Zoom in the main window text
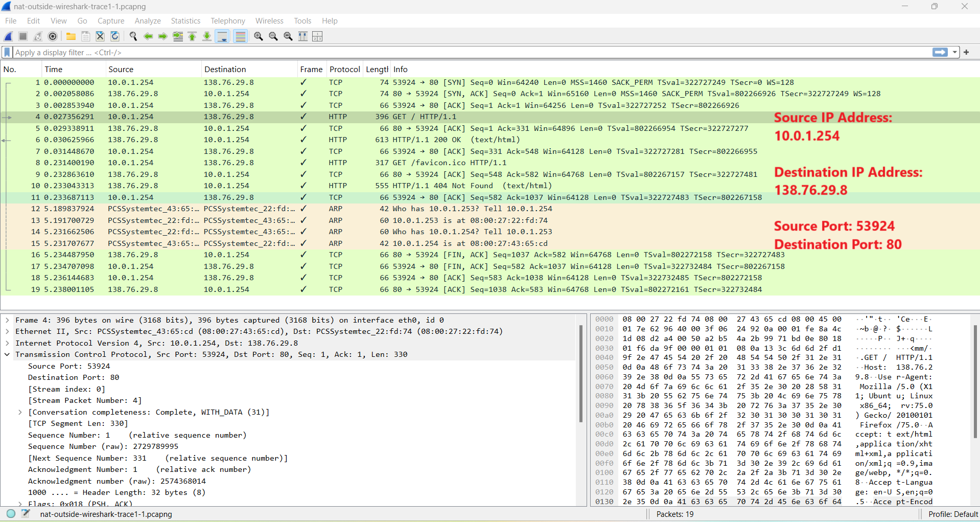980x522 pixels. 259,36
